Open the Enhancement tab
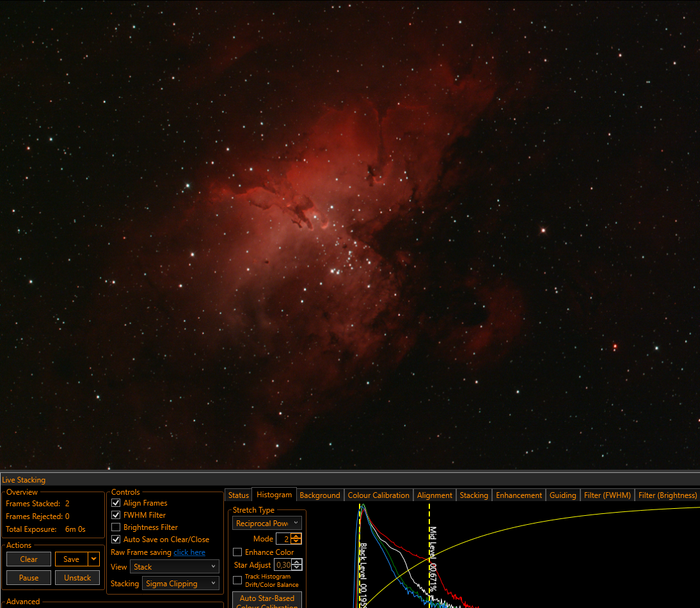This screenshot has height=608, width=700. [x=519, y=495]
